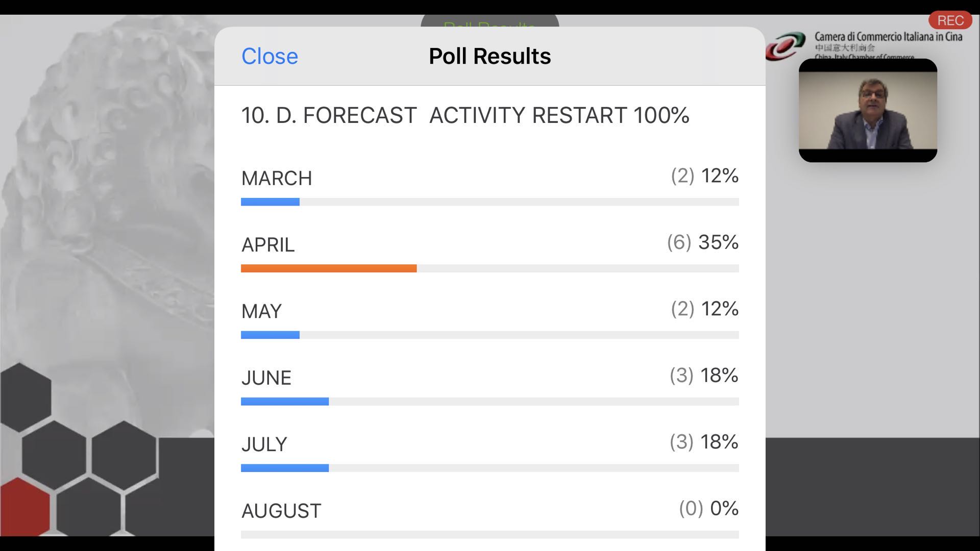Image resolution: width=980 pixels, height=551 pixels.
Task: Click the blue MAY result bar
Action: pos(270,335)
